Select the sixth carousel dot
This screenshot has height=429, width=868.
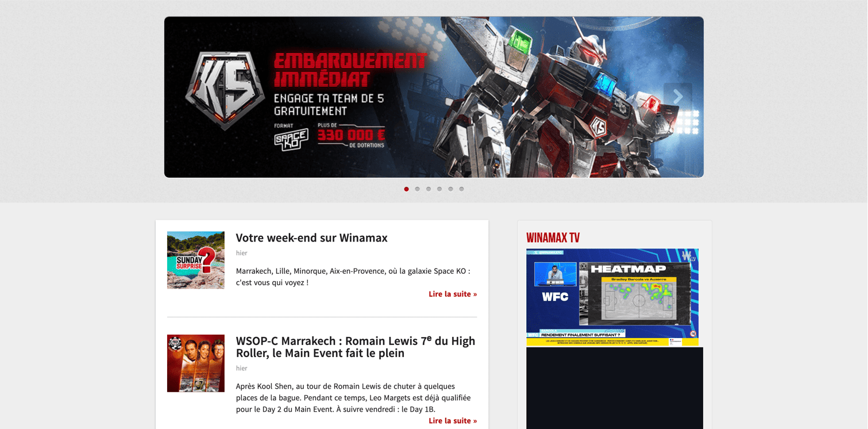coord(461,189)
